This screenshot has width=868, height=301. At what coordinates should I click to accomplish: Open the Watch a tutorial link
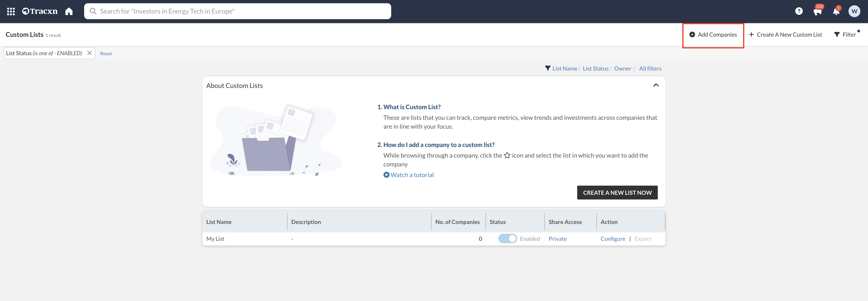(x=412, y=175)
